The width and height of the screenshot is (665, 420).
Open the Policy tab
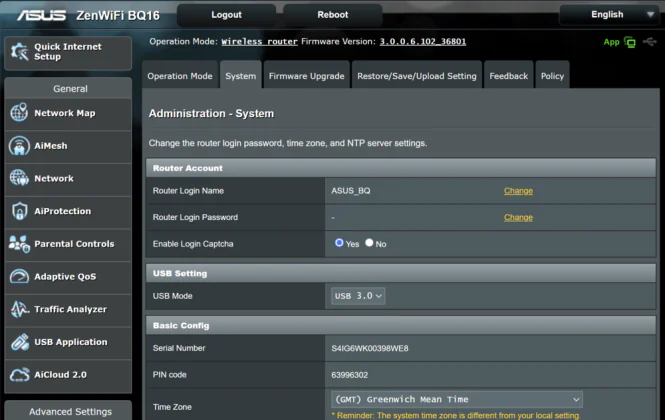(552, 76)
